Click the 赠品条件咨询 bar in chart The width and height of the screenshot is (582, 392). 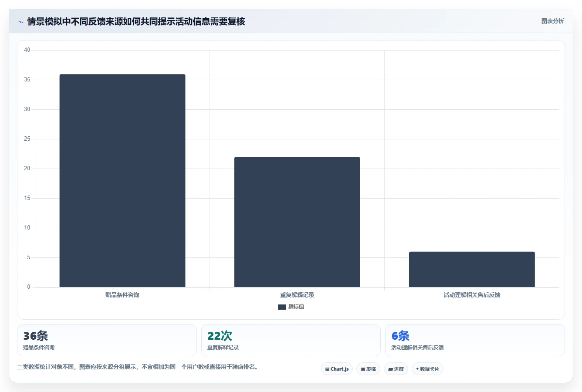(x=122, y=180)
